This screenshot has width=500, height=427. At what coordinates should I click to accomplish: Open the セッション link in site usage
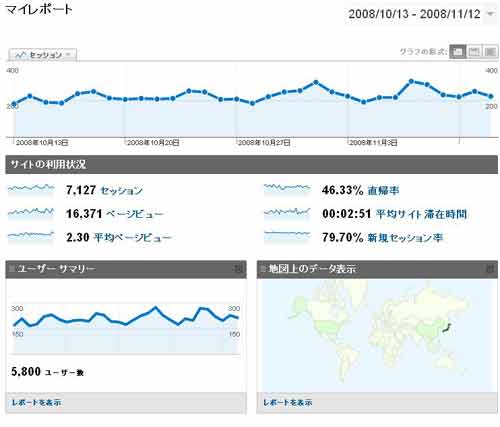(x=121, y=191)
